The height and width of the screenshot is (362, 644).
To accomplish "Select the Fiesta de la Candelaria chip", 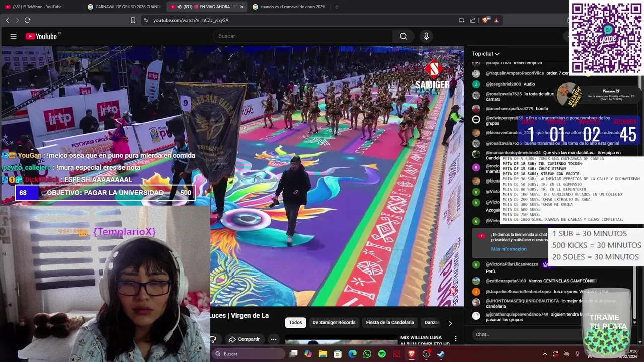I will [390, 323].
